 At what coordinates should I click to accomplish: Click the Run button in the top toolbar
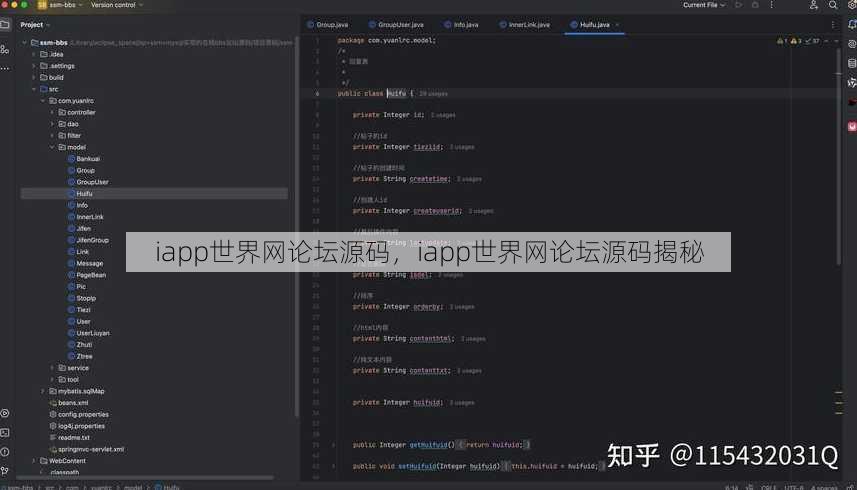pyautogui.click(x=738, y=5)
